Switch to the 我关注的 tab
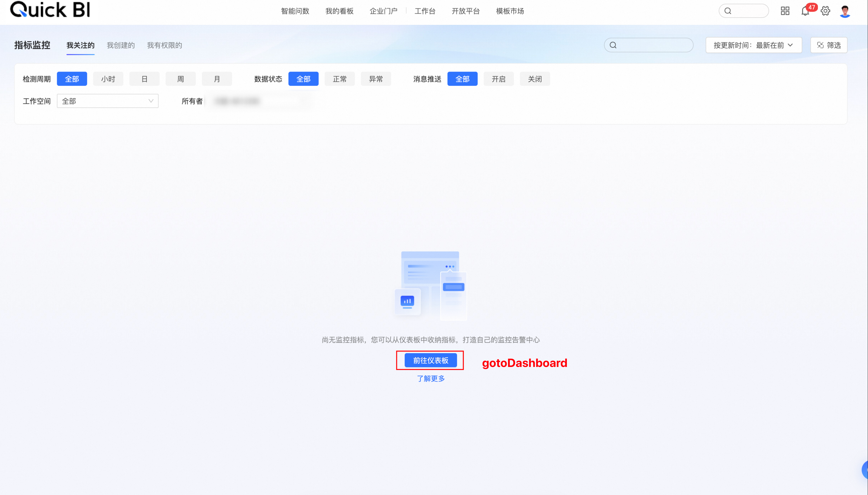The height and width of the screenshot is (495, 868). coord(81,45)
